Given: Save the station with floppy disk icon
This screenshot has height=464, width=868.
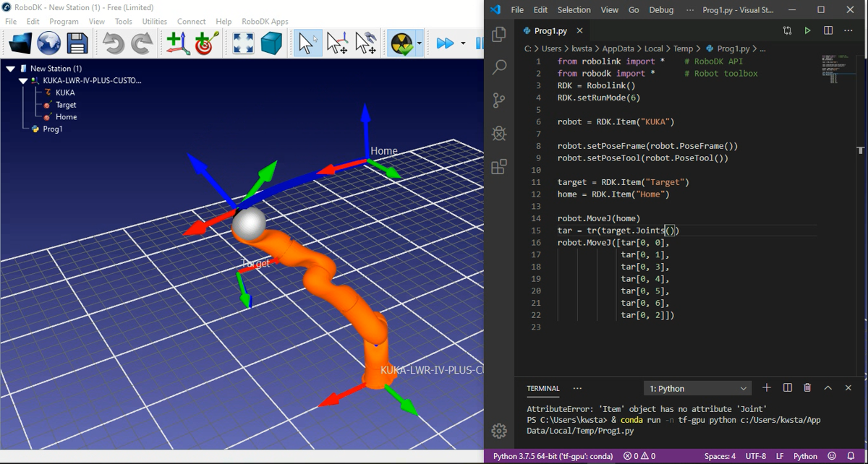Looking at the screenshot, I should (x=77, y=43).
